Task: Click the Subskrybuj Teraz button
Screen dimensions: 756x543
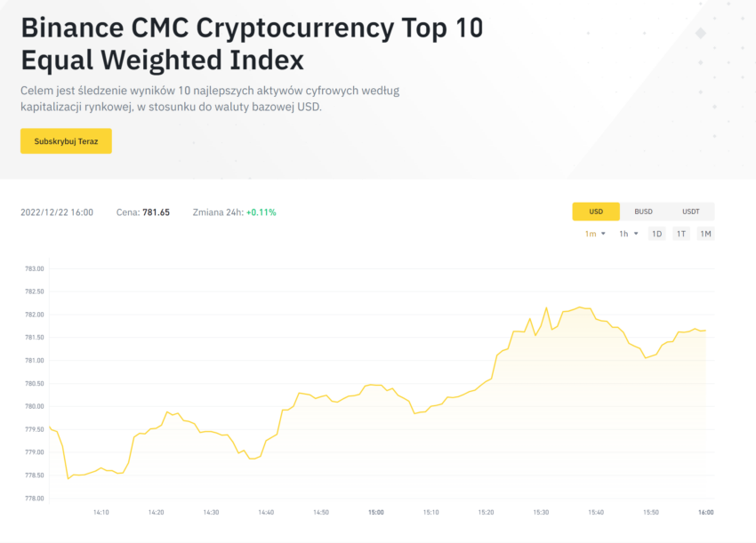Action: (66, 141)
